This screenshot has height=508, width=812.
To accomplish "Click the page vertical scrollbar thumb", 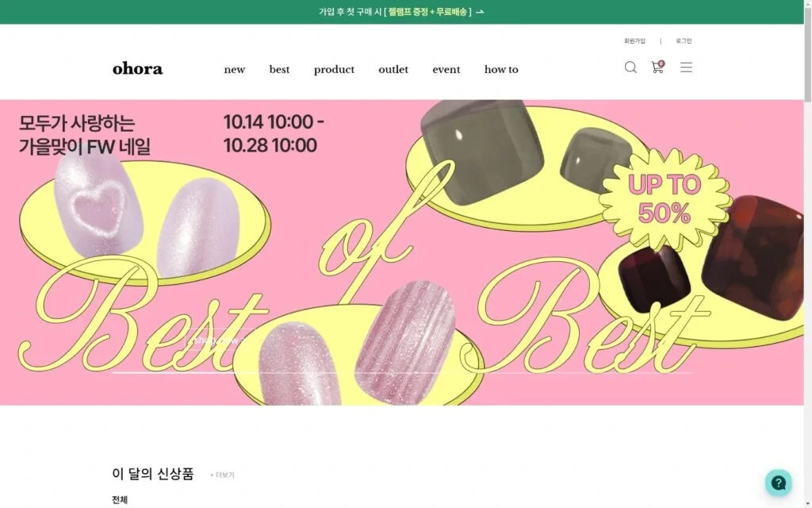I will [x=807, y=51].
